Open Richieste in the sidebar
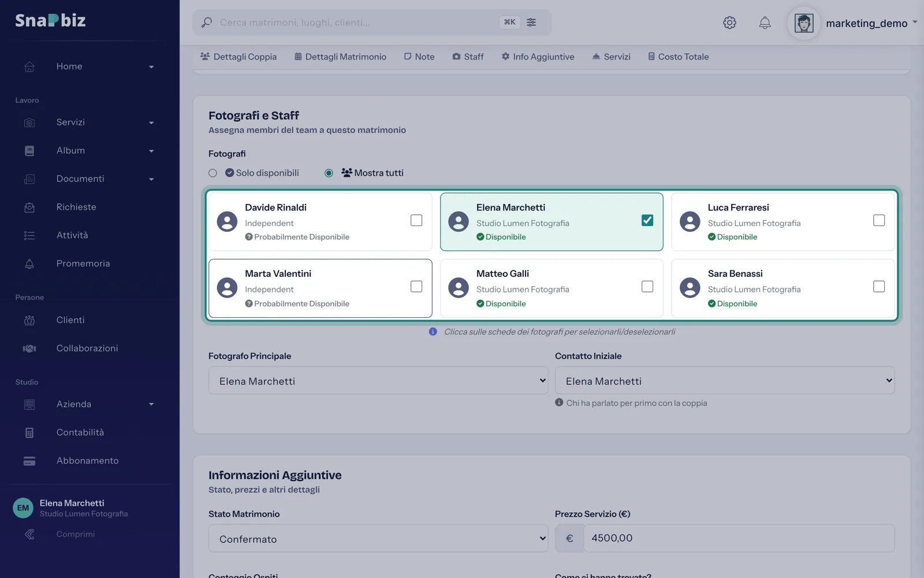The width and height of the screenshot is (924, 578). click(76, 207)
